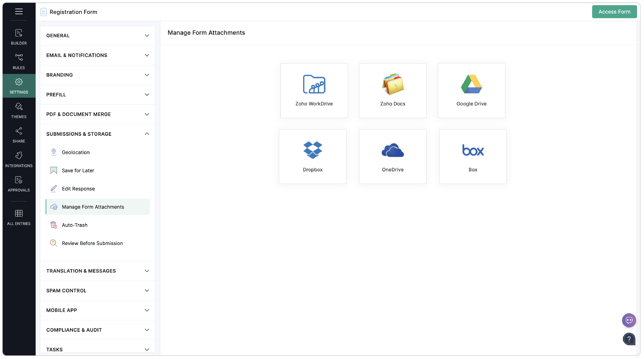The image size is (644, 359).
Task: Expand the Email & Notifications section
Action: click(x=97, y=55)
